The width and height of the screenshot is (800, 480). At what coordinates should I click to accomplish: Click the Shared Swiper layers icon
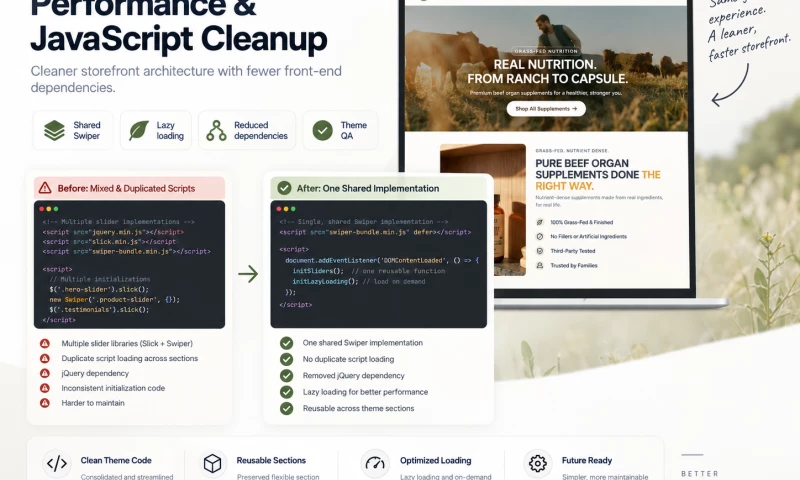point(54,131)
